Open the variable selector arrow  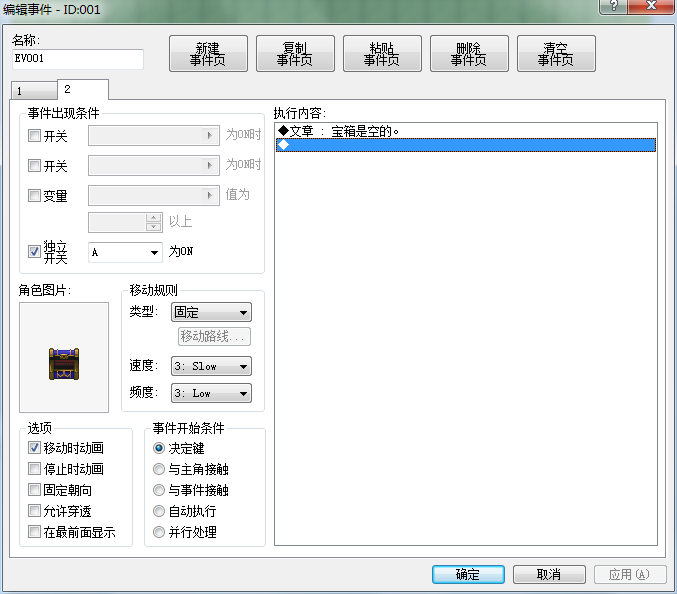(210, 196)
